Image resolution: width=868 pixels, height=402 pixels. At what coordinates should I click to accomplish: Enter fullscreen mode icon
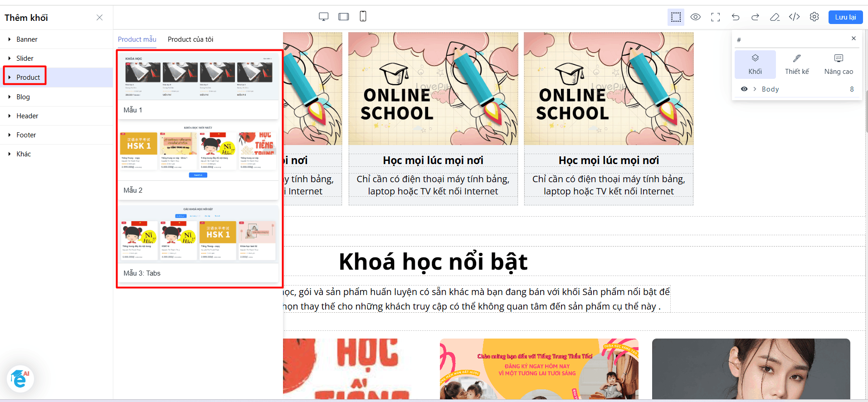coord(716,17)
